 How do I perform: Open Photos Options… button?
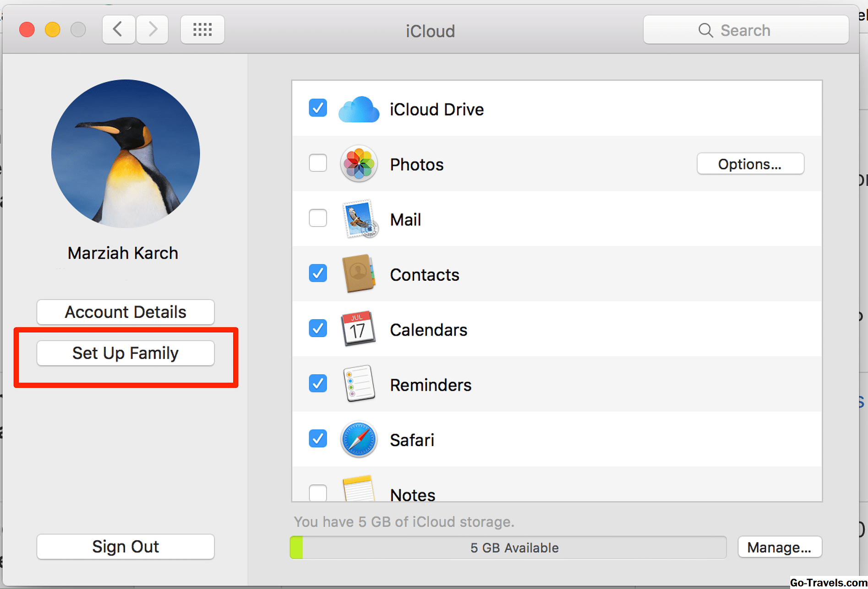750,164
